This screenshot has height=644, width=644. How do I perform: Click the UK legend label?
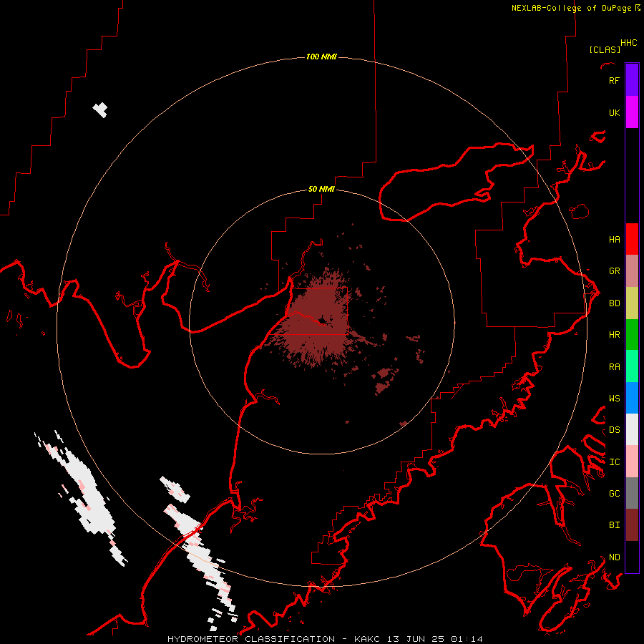point(614,113)
